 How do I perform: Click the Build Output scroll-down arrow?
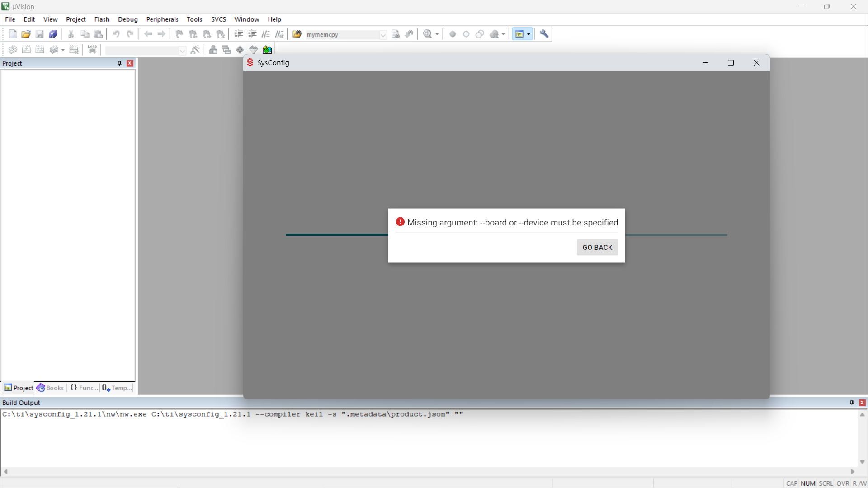point(862,462)
